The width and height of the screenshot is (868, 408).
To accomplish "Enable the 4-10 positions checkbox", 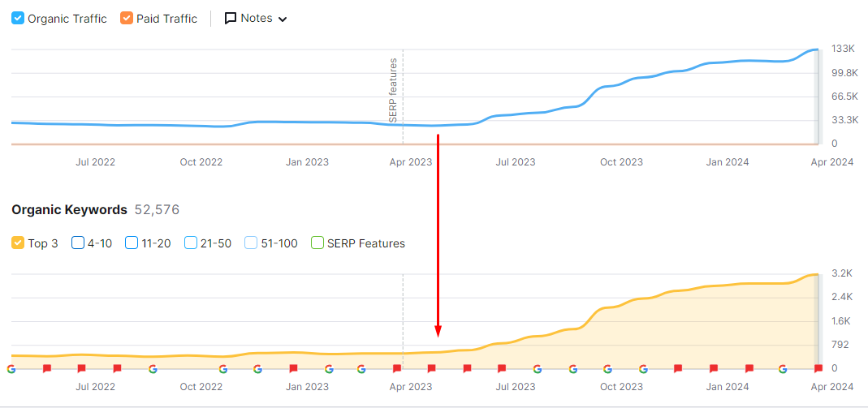I will (78, 243).
